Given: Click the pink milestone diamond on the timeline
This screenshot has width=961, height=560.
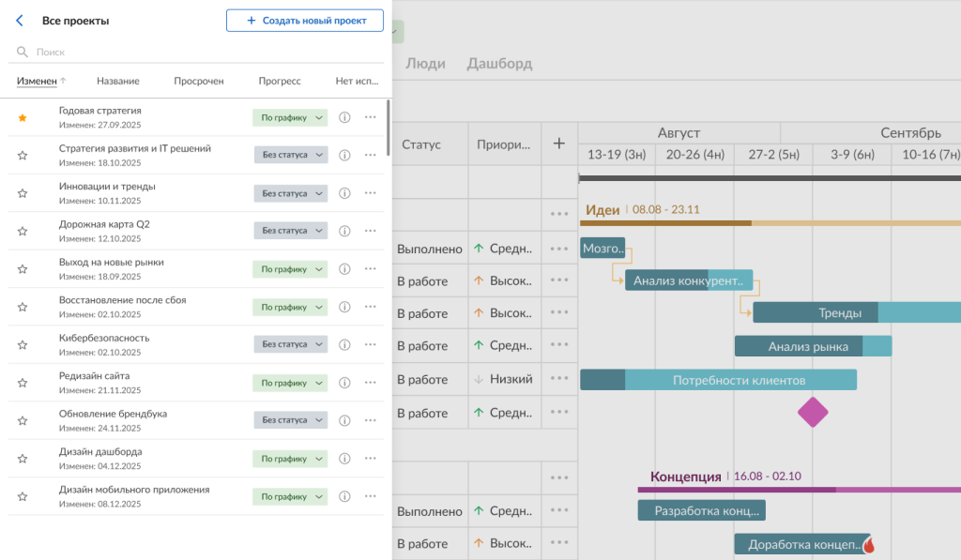Looking at the screenshot, I should pos(813,413).
